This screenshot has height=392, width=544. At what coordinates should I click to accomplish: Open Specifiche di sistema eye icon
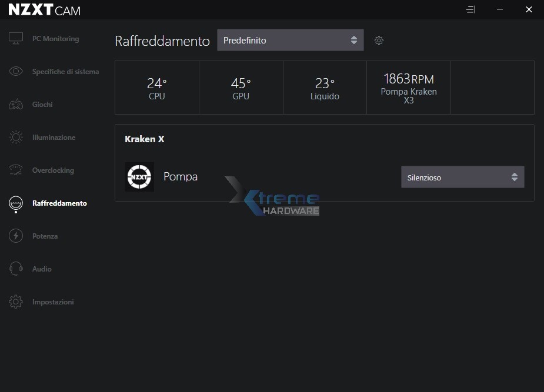pos(16,72)
